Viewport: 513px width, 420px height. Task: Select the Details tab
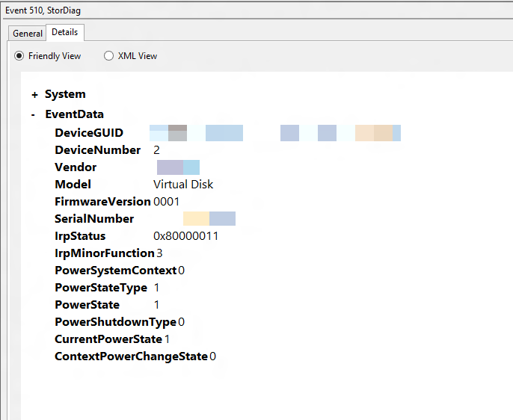pyautogui.click(x=65, y=32)
